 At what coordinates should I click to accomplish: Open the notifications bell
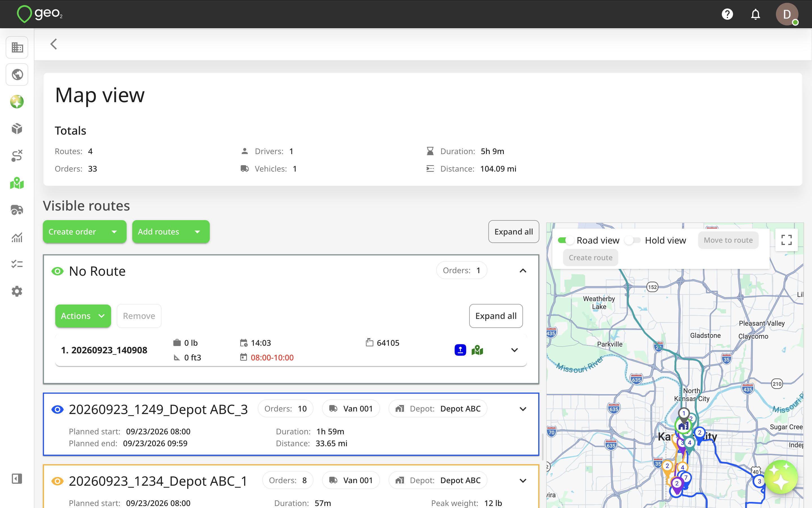tap(755, 14)
